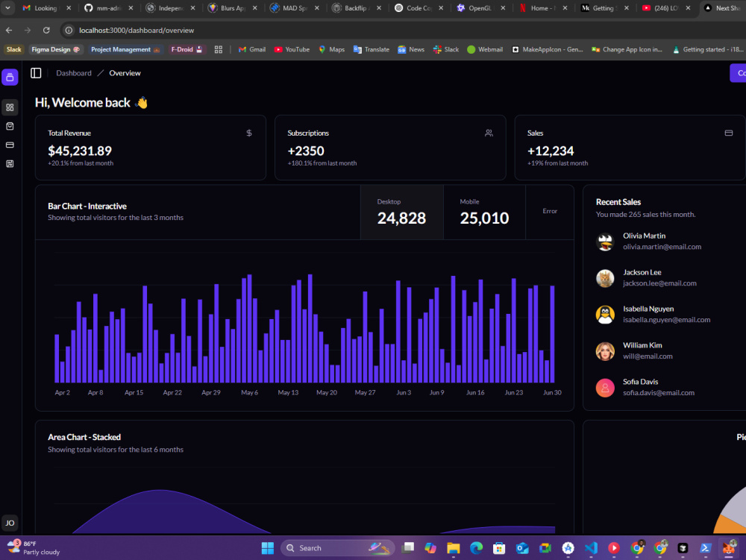Click Olivia Martin's avatar in Recent Sales
This screenshot has width=746, height=560.
(605, 242)
